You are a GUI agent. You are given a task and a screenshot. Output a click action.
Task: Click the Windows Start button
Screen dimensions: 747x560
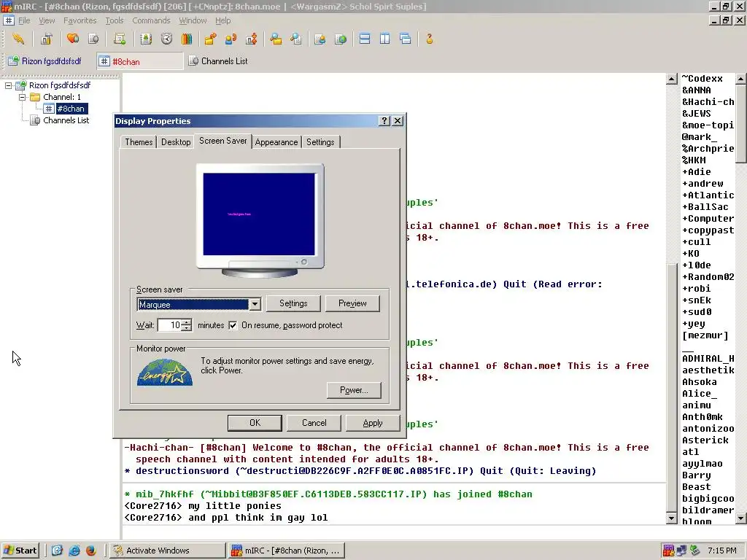(x=20, y=551)
